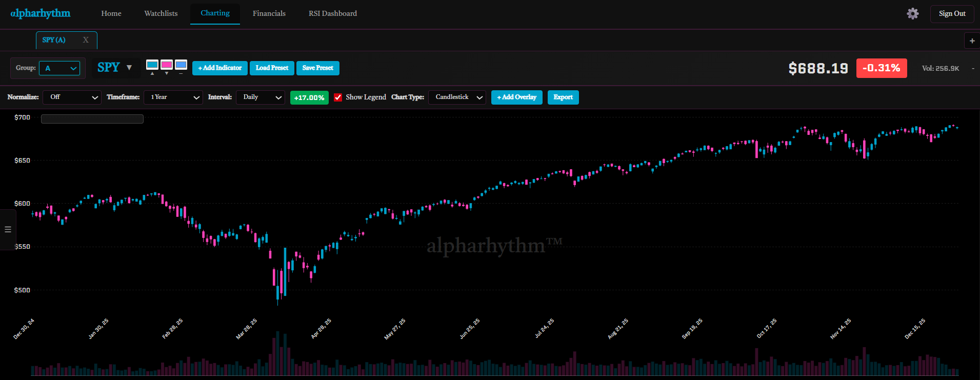Toggle the Show Legend checkbox
The image size is (980, 380).
[x=338, y=97]
